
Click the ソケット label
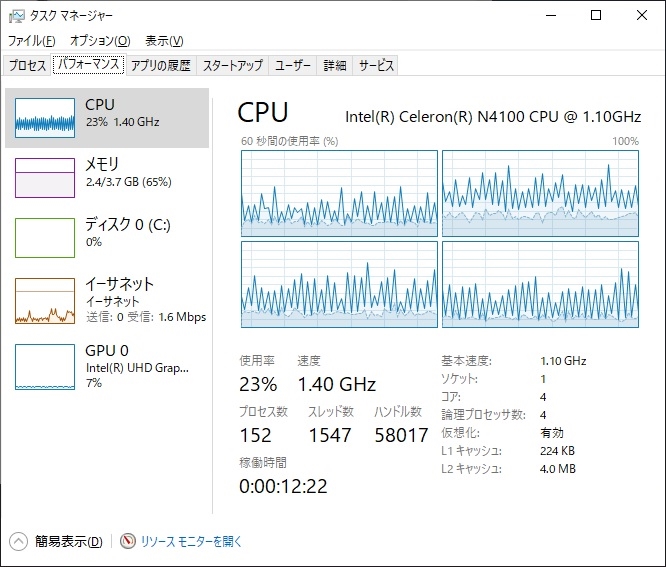[459, 379]
